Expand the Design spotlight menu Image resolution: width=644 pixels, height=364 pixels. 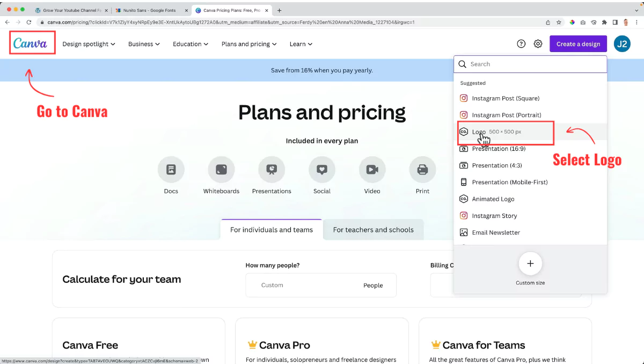pos(89,44)
